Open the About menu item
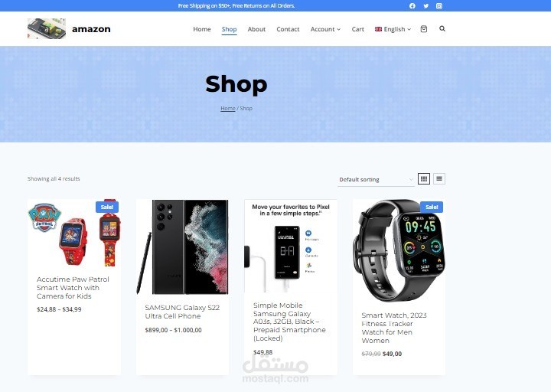 (x=256, y=29)
